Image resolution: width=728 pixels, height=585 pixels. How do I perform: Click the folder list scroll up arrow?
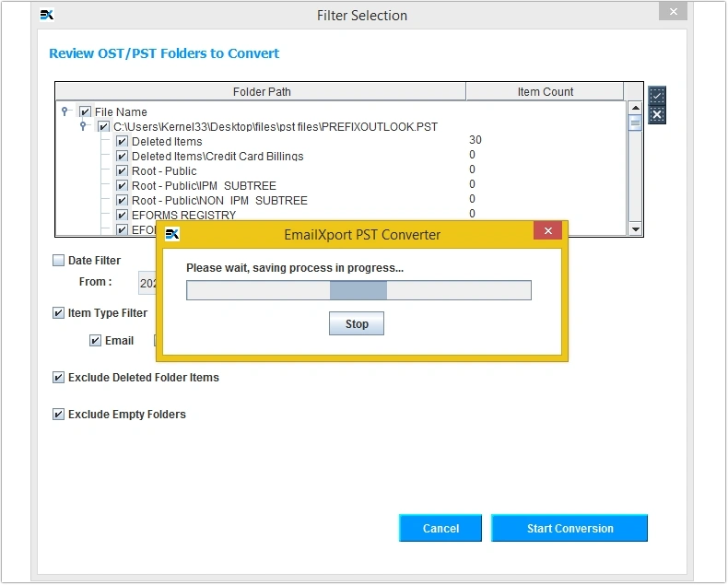pyautogui.click(x=635, y=108)
